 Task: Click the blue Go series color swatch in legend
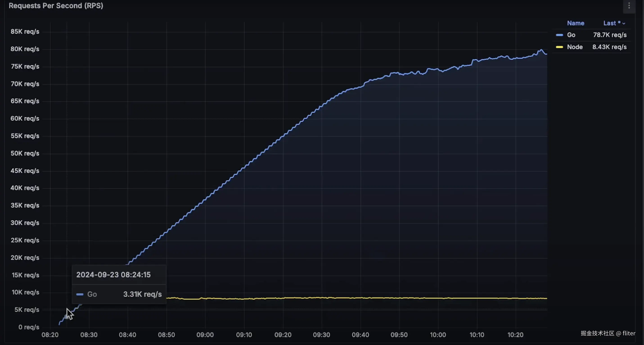click(x=559, y=35)
